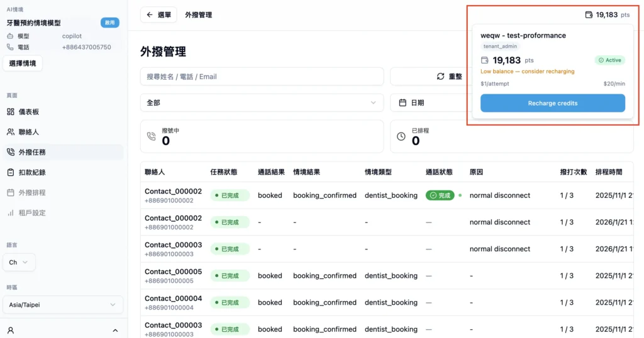Click the tenant_admin role tag
This screenshot has height=338, width=644.
[500, 46]
